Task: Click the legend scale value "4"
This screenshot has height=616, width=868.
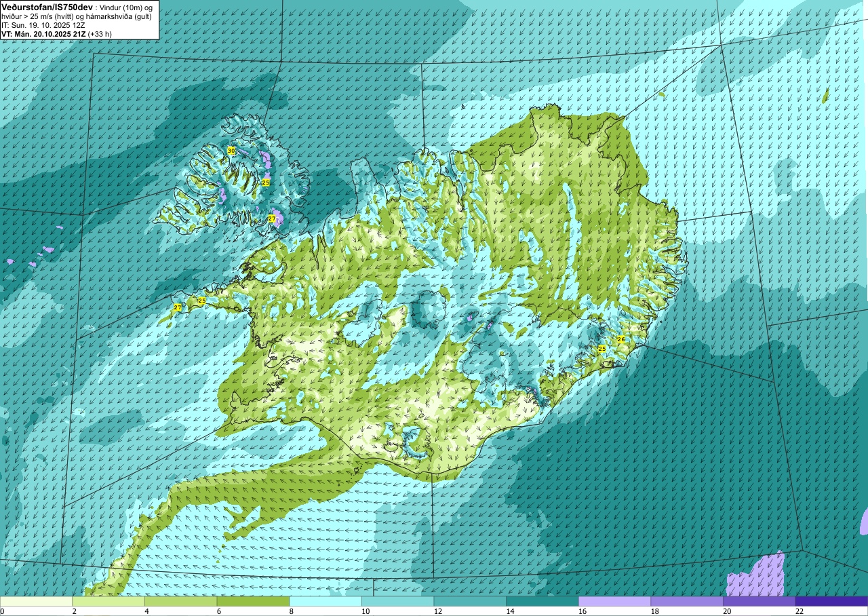Action: [146, 611]
